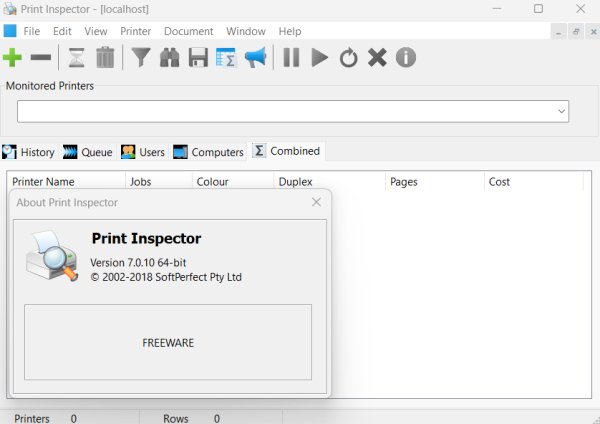Switch to the Computers tab
This screenshot has width=600, height=424.
coord(208,152)
